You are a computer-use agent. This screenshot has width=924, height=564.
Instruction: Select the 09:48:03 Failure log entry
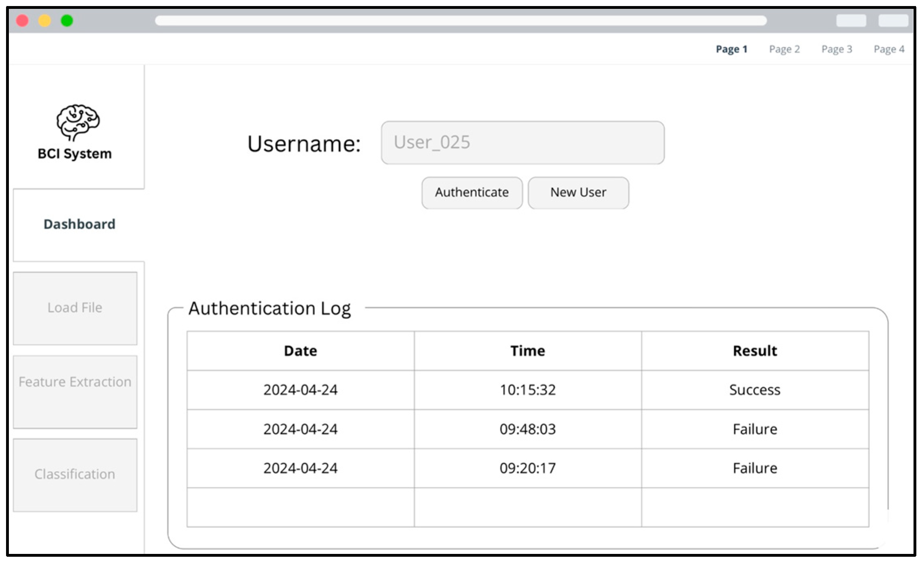click(x=527, y=429)
